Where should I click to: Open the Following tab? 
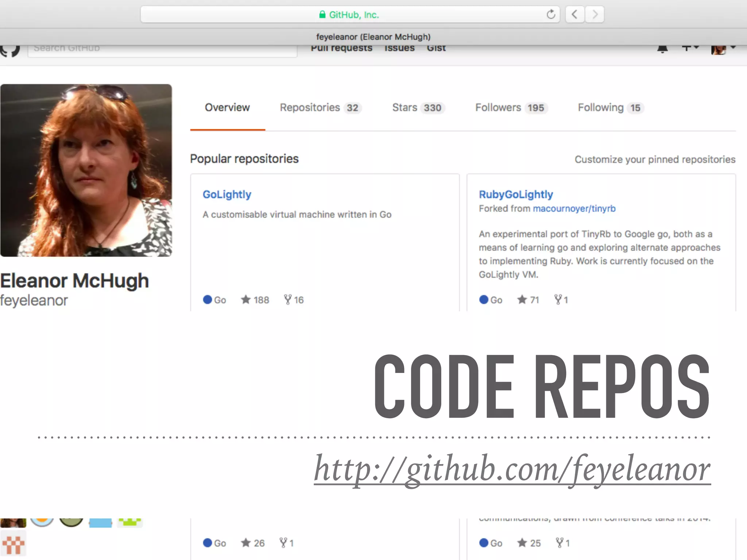pyautogui.click(x=611, y=108)
